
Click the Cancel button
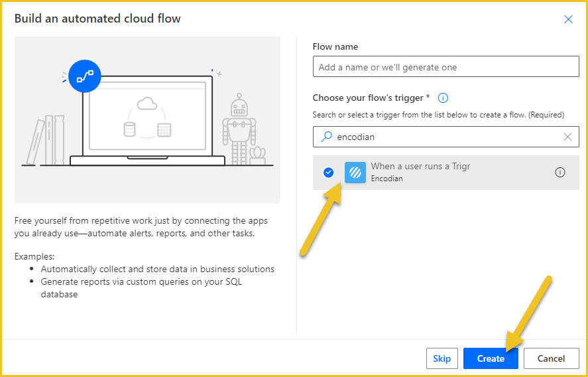click(551, 358)
